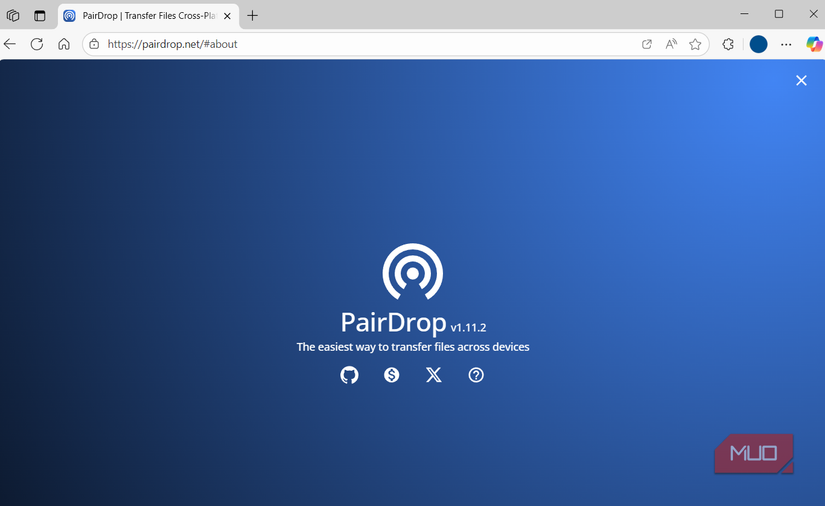The width and height of the screenshot is (825, 506).
Task: Launch the Copilot sidebar icon
Action: pyautogui.click(x=814, y=44)
